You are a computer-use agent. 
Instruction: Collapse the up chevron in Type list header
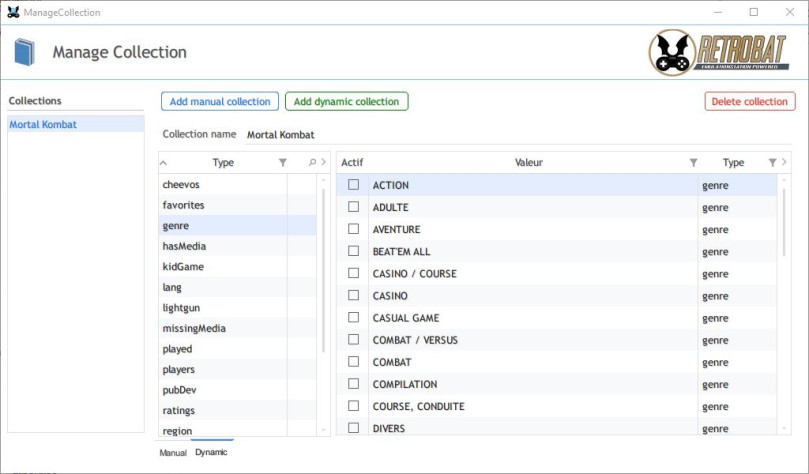click(x=164, y=162)
